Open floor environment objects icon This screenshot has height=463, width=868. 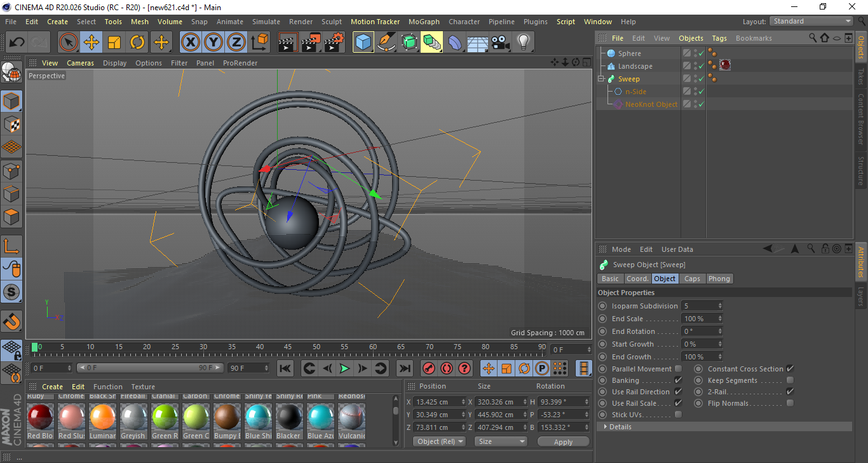[x=478, y=43]
